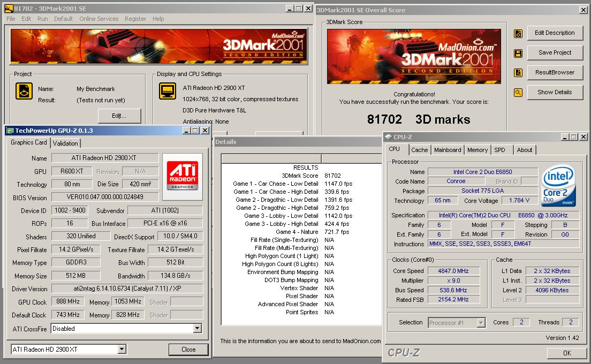Click the GPU-Z title bar icon
The width and height of the screenshot is (591, 364).
click(11, 131)
